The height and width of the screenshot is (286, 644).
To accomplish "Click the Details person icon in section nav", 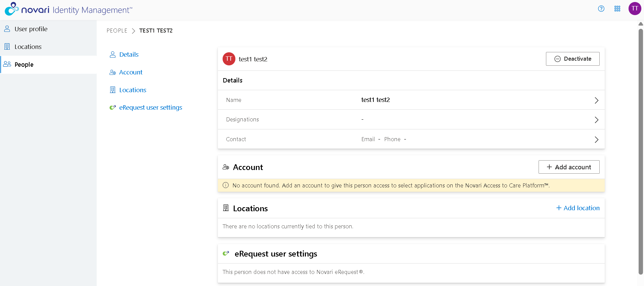I will 112,55.
